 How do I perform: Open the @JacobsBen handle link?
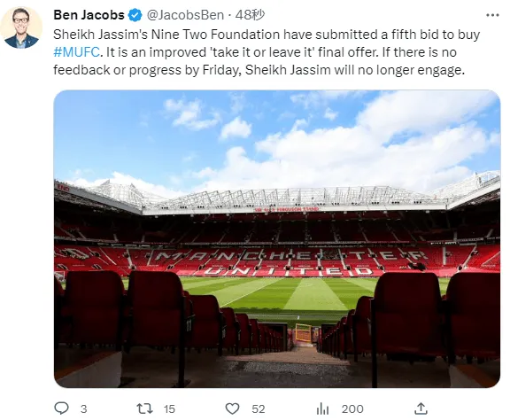(185, 15)
